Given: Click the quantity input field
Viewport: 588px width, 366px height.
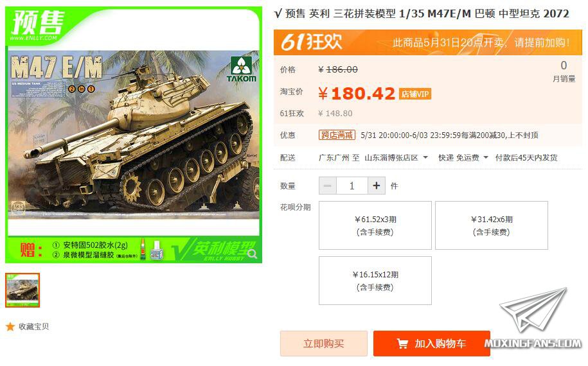Looking at the screenshot, I should [352, 186].
